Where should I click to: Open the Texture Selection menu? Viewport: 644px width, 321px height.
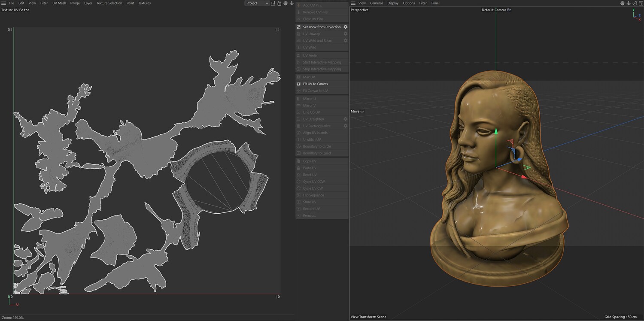point(109,3)
